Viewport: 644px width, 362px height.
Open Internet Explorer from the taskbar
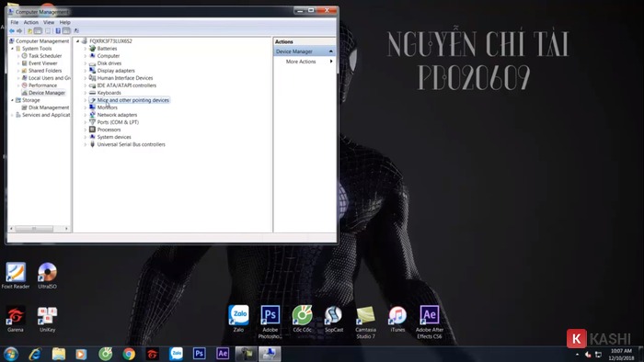coord(35,354)
